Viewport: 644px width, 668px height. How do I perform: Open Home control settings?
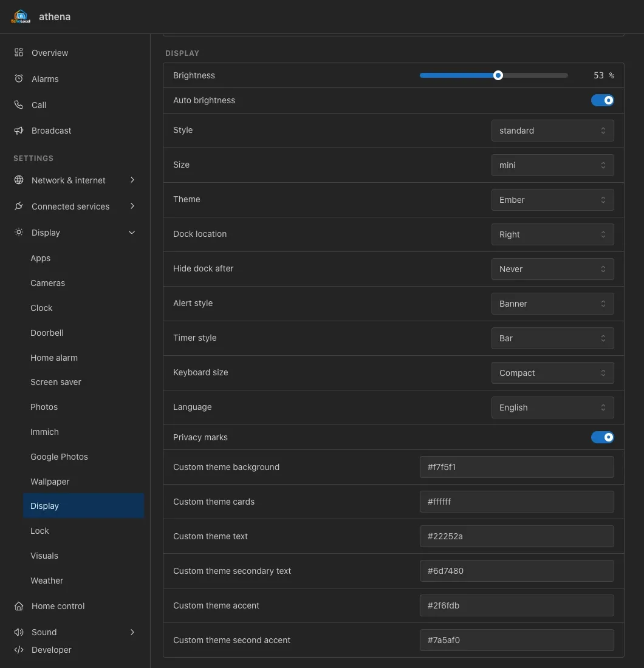coord(58,606)
